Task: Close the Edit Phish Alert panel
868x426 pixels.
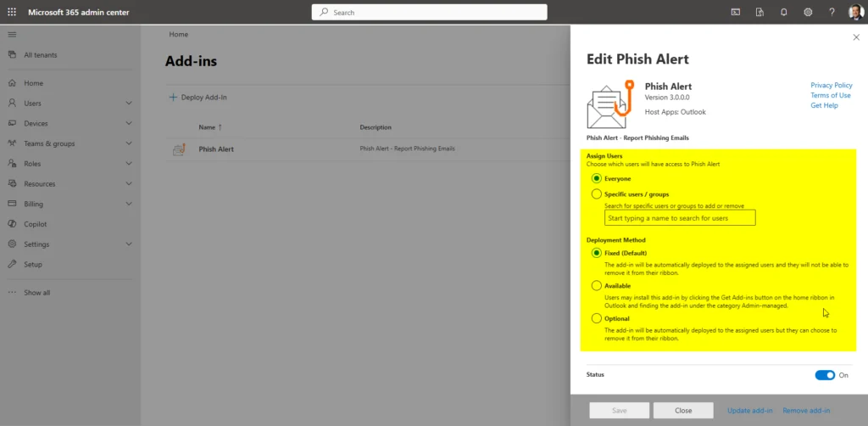Action: [x=855, y=37]
